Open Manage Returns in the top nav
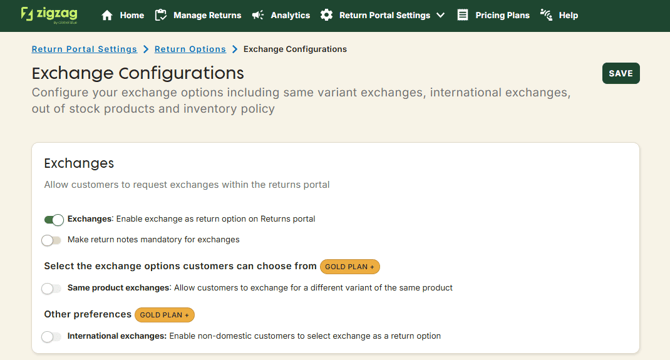 pyautogui.click(x=207, y=15)
